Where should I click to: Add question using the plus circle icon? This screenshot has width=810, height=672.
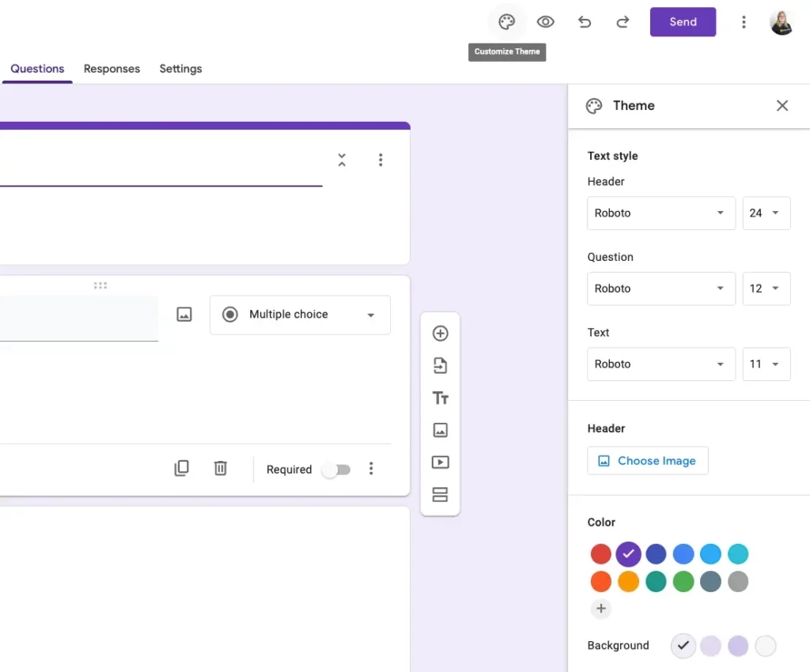(x=440, y=334)
